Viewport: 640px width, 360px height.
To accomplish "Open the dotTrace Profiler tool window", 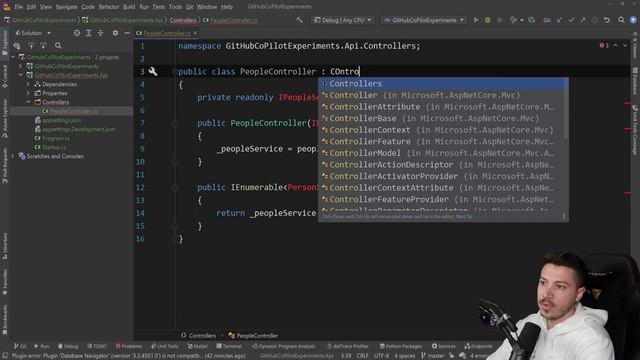I will 347,346.
